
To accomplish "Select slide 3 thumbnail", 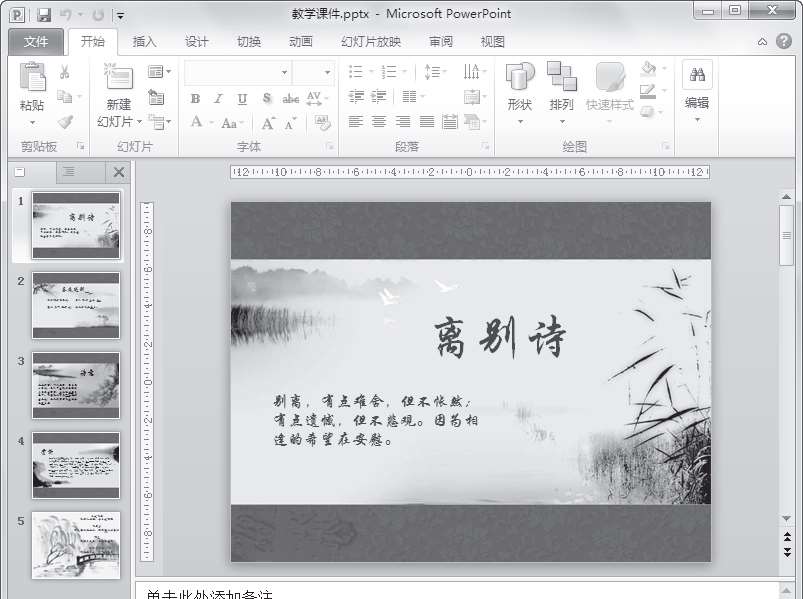I will 76,385.
